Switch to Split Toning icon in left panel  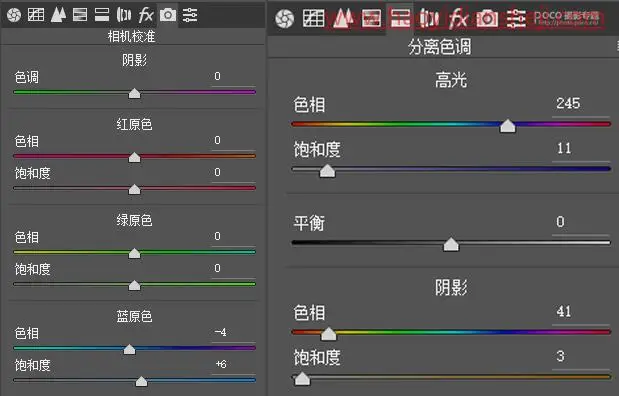pos(102,15)
